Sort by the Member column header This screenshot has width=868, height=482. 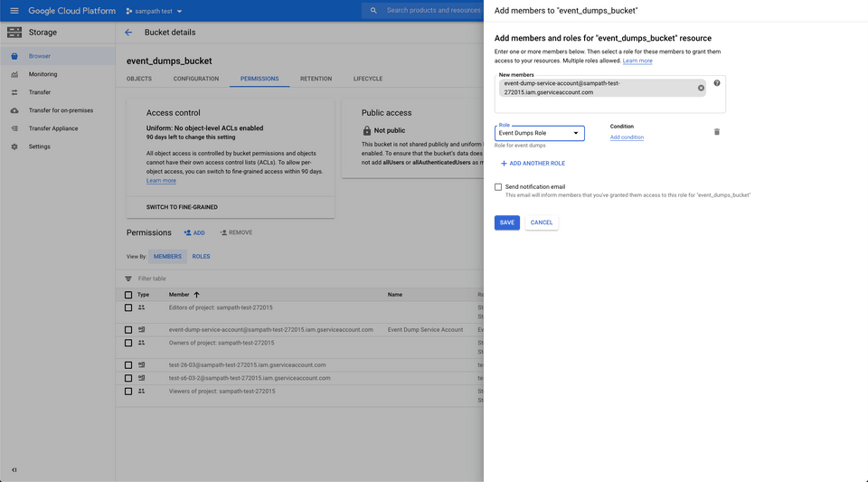point(184,295)
